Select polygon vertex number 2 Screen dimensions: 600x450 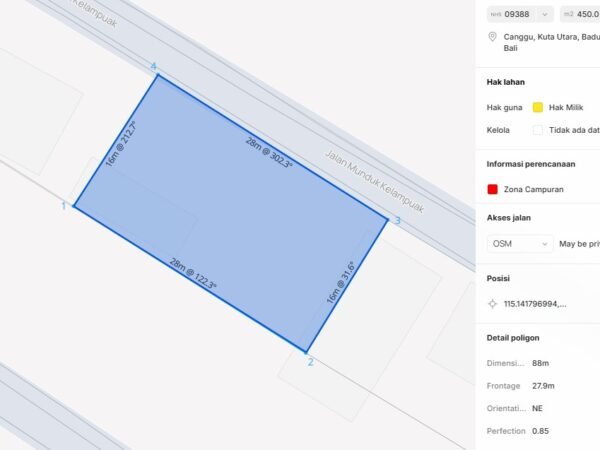pyautogui.click(x=306, y=351)
